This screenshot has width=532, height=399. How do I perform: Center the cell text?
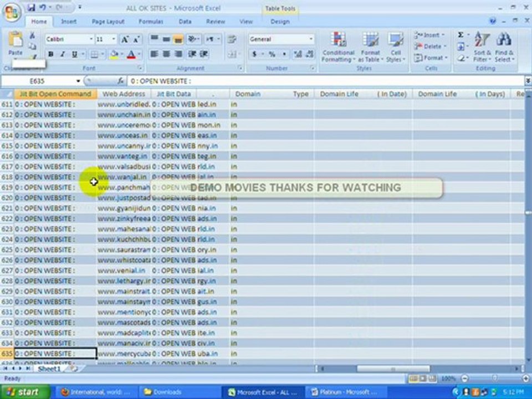[166, 54]
